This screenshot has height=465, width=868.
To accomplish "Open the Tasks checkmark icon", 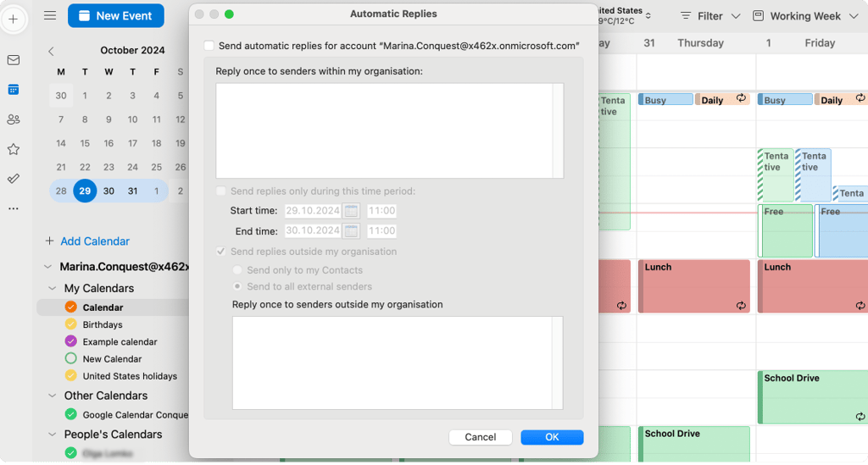I will pos(14,179).
